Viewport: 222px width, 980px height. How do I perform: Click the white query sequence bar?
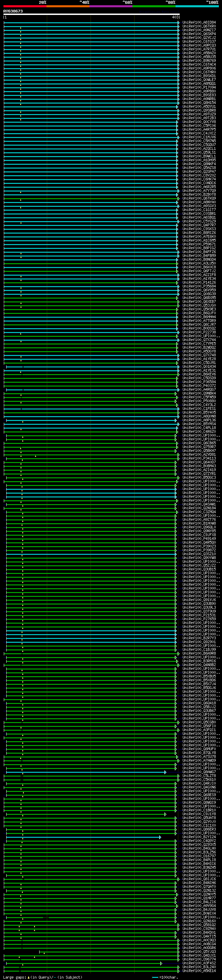click(x=92, y=14)
